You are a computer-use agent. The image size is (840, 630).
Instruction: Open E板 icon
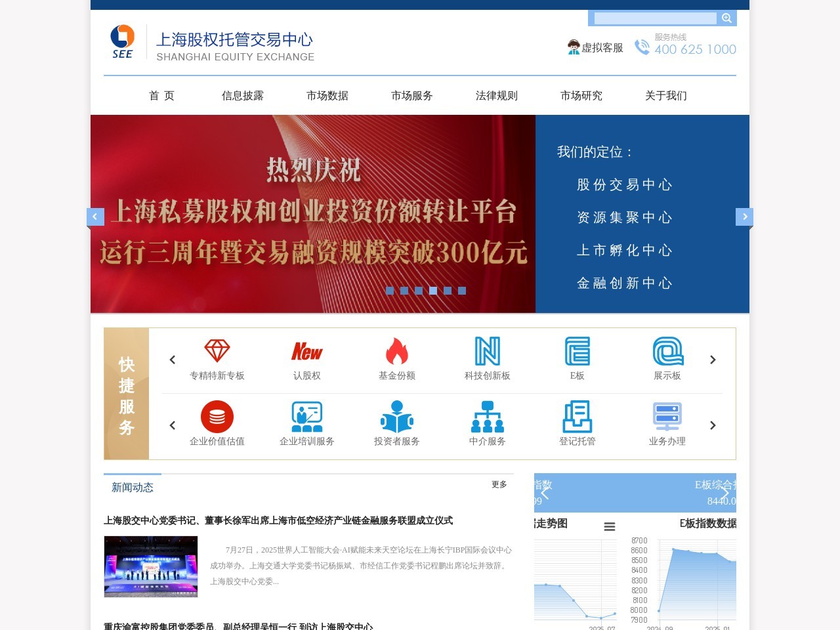577,351
